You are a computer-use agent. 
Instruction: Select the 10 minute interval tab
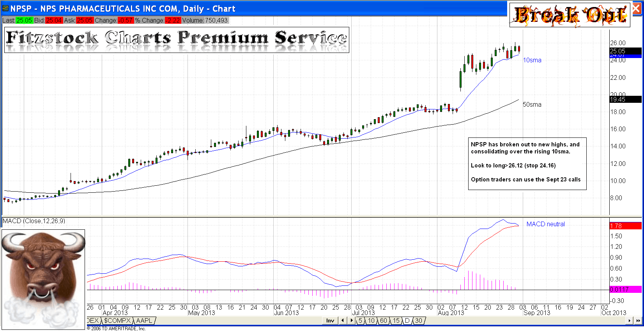(372, 320)
